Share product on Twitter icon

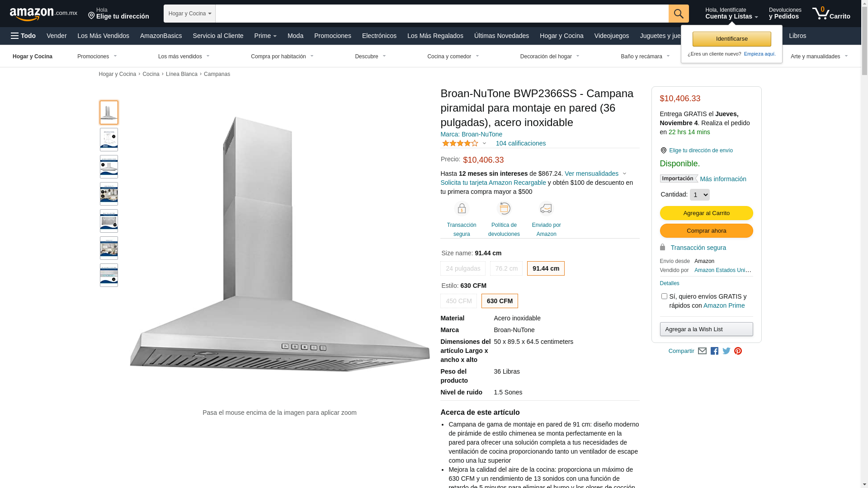tap(726, 351)
